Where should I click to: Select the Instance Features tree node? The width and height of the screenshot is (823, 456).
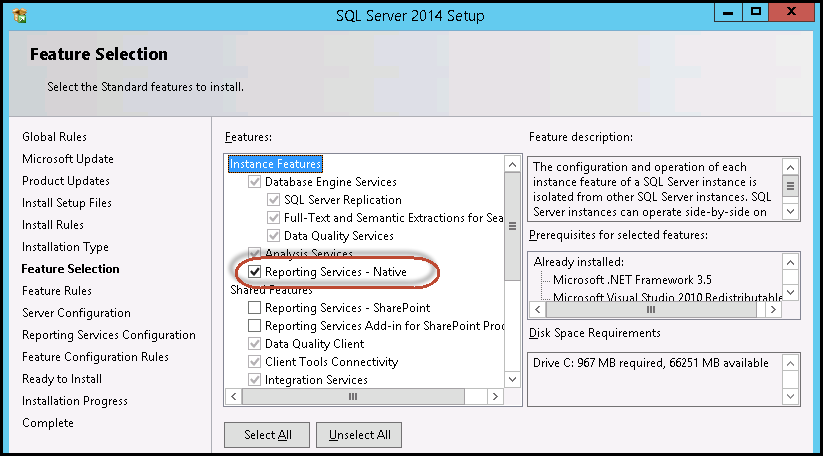tap(276, 164)
